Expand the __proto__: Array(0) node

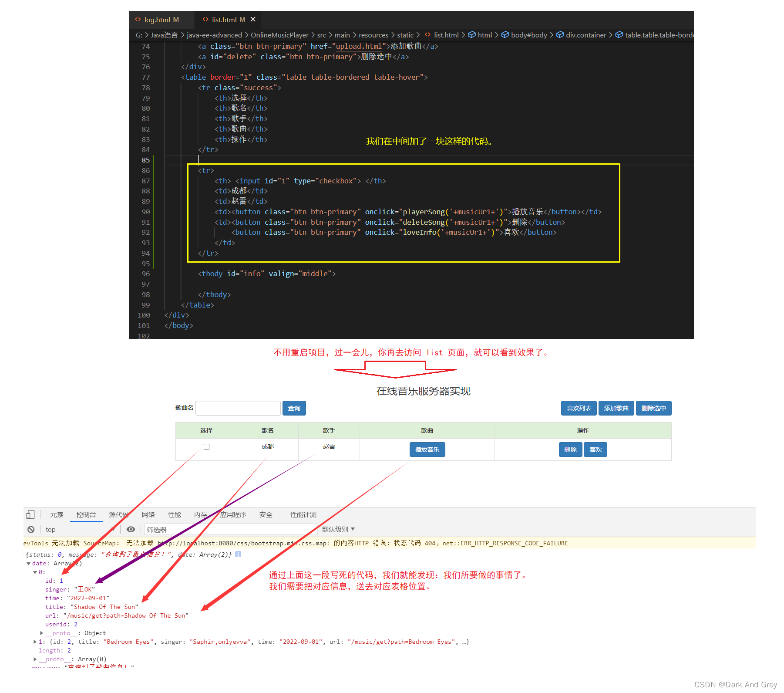(x=35, y=659)
